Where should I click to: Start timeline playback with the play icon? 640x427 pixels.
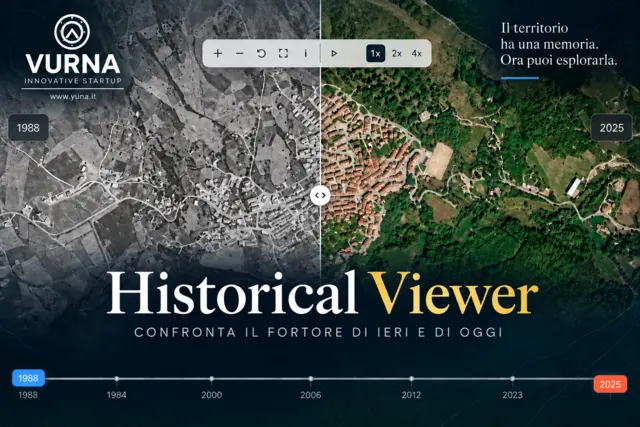[x=334, y=53]
